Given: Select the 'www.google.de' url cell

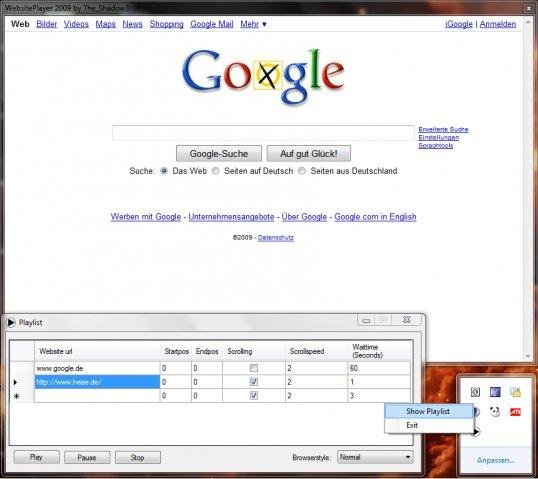Looking at the screenshot, I should click(x=97, y=368).
